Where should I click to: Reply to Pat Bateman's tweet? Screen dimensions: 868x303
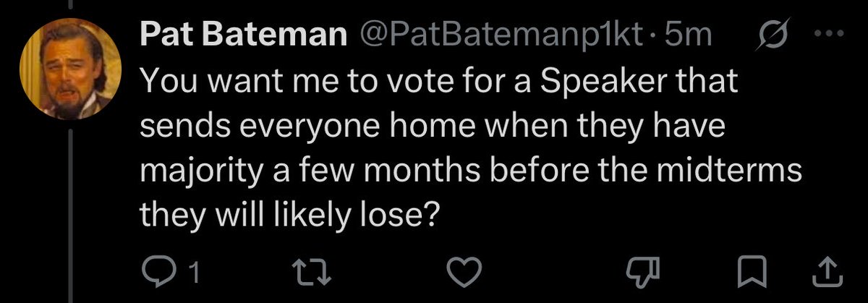pos(153,271)
